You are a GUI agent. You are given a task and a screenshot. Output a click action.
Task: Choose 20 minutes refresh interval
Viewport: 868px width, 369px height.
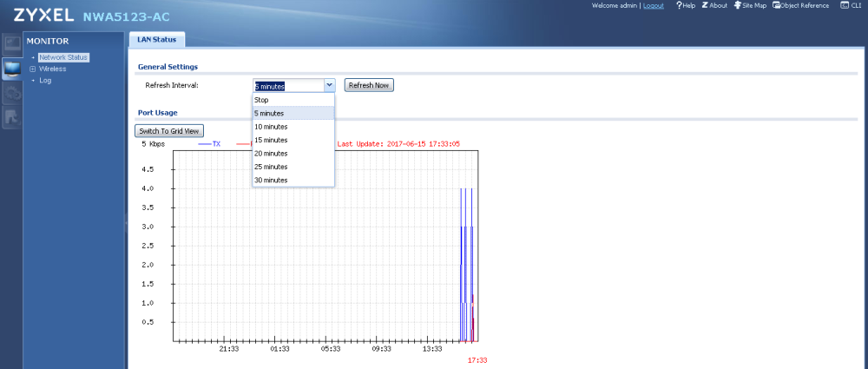coord(293,153)
